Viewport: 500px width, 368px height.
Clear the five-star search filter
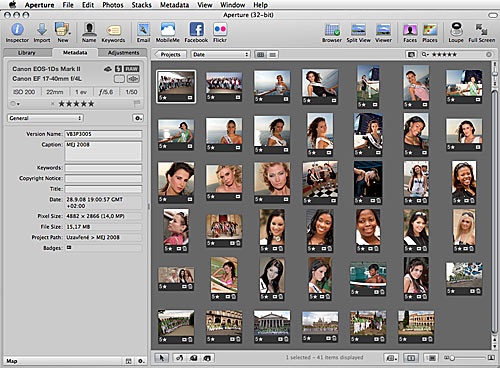coord(489,54)
